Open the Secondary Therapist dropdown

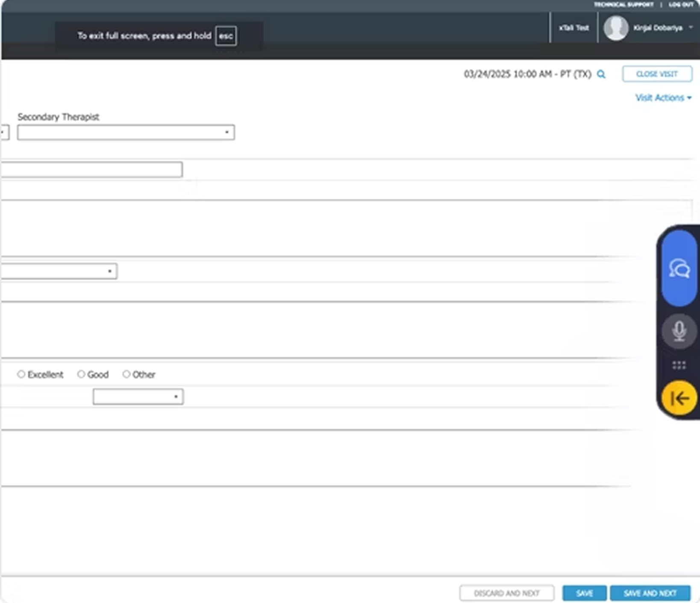[126, 132]
